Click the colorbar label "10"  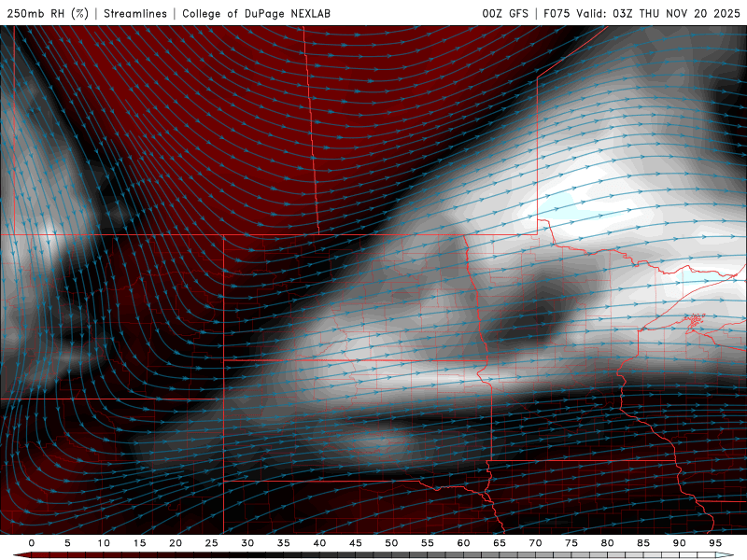104,543
